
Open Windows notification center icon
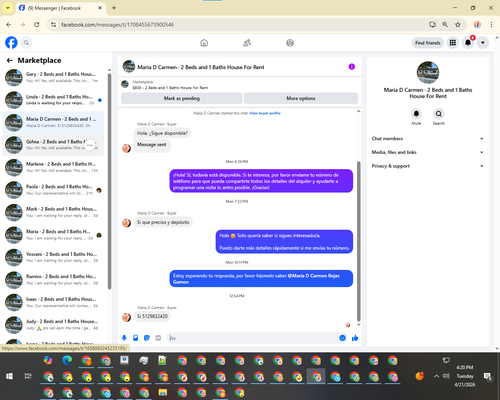488,376
